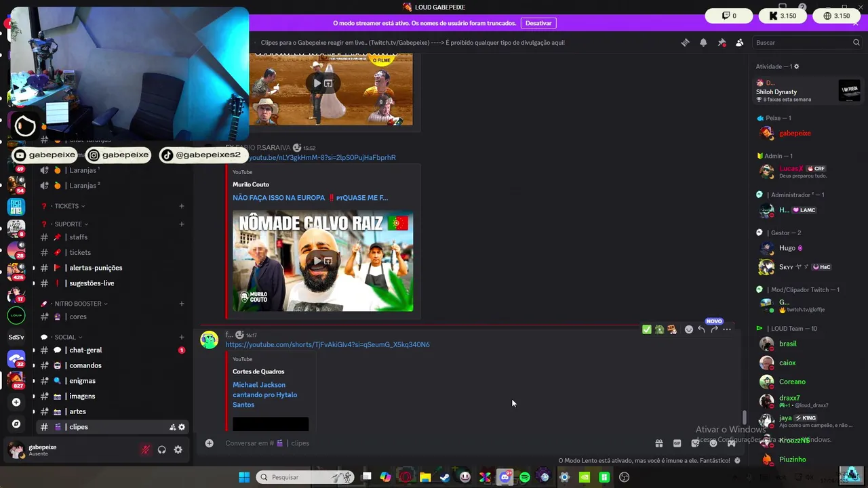Open edit channel gear on clipes
868x488 pixels.
tap(182, 427)
